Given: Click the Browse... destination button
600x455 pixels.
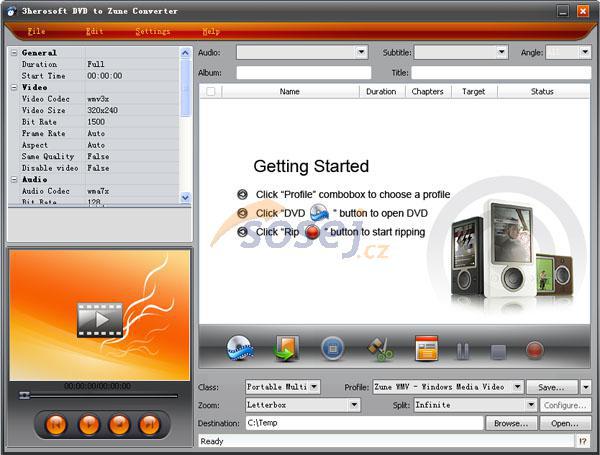Looking at the screenshot, I should (x=511, y=423).
